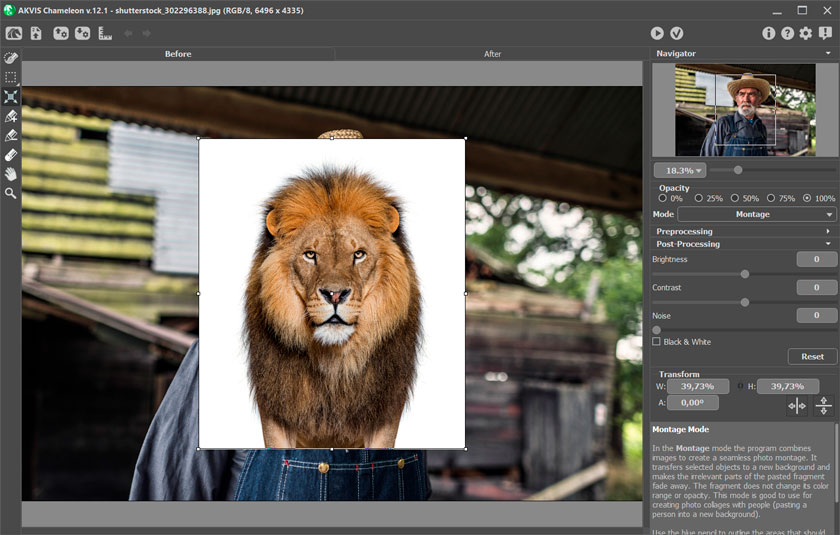This screenshot has height=535, width=840.
Task: Select the drop-area pencil tool
Action: 11,135
